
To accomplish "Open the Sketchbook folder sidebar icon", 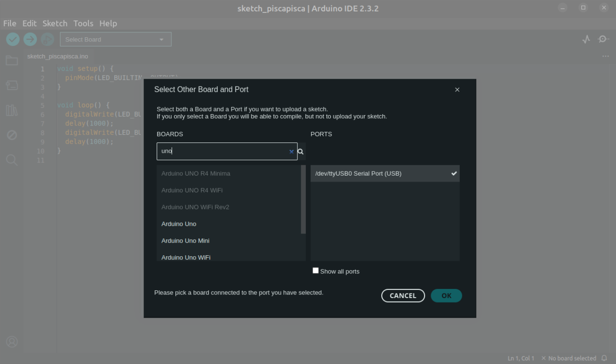I will [x=12, y=61].
